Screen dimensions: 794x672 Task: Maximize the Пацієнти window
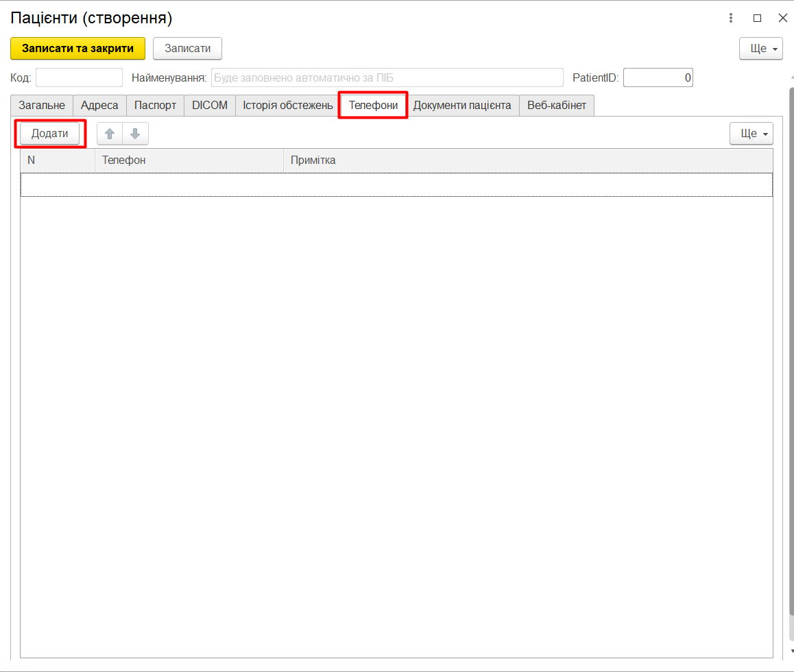pos(757,19)
